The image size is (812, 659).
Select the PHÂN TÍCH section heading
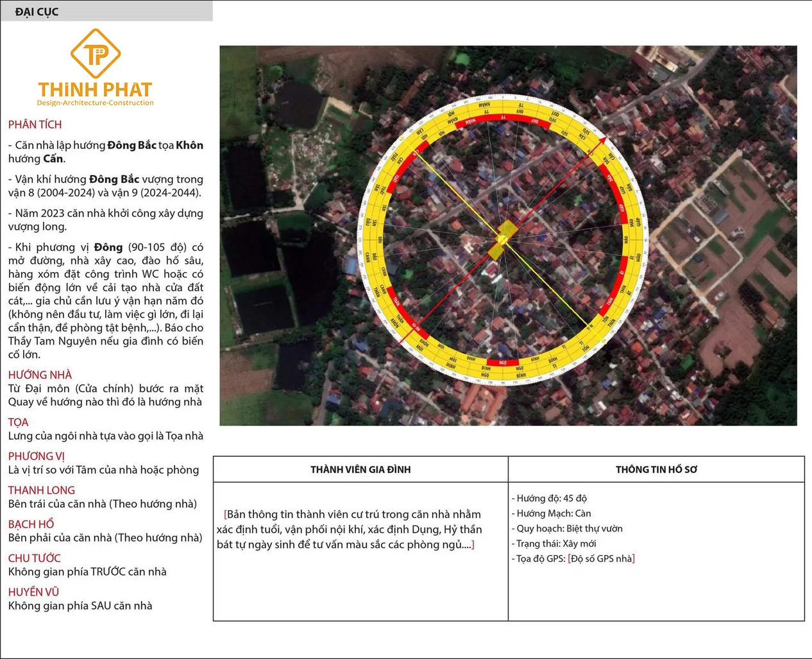[35, 124]
